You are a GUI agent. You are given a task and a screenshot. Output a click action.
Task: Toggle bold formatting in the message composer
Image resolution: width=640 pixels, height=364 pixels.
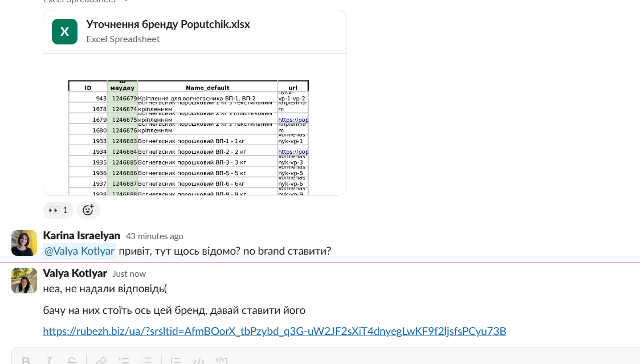26,361
